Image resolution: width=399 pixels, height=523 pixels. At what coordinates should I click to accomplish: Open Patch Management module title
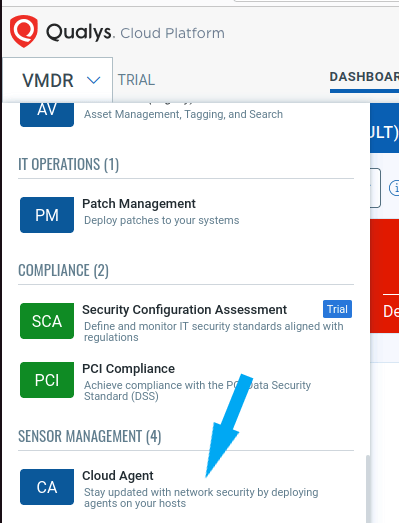click(x=139, y=203)
